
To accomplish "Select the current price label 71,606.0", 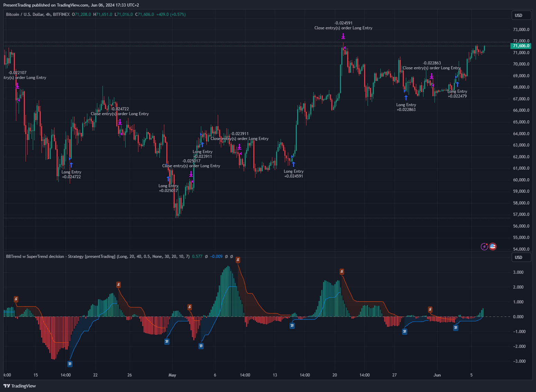I will [521, 46].
